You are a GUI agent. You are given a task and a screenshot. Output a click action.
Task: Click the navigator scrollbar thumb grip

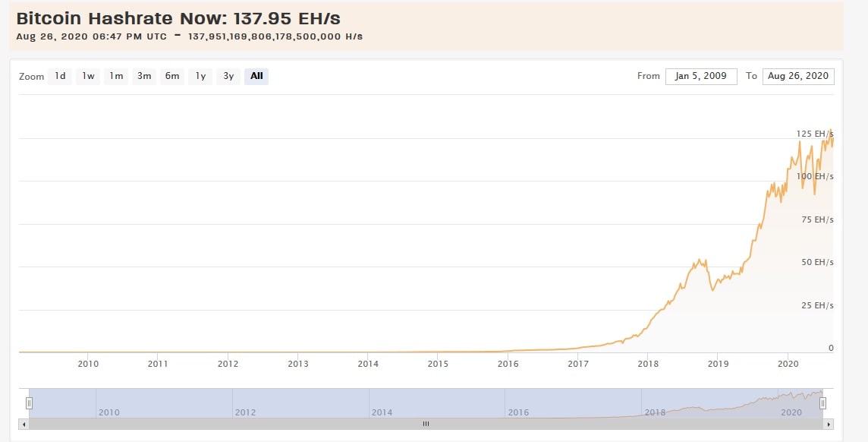coord(426,425)
